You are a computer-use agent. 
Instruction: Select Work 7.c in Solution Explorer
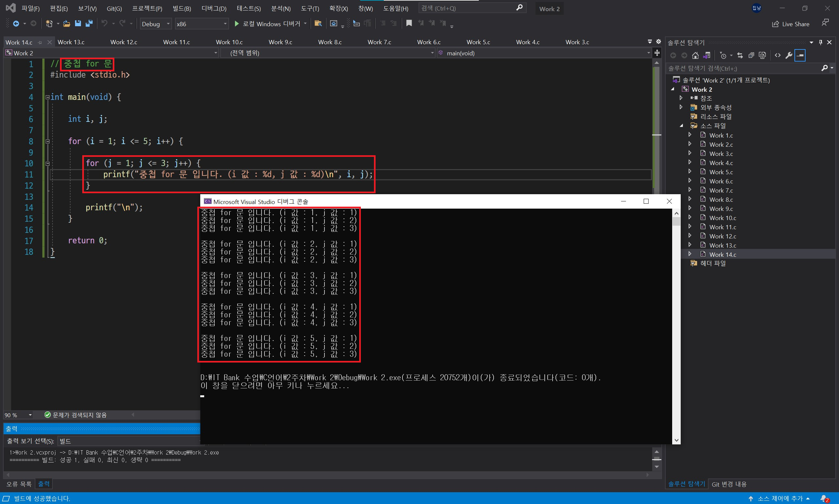(721, 191)
